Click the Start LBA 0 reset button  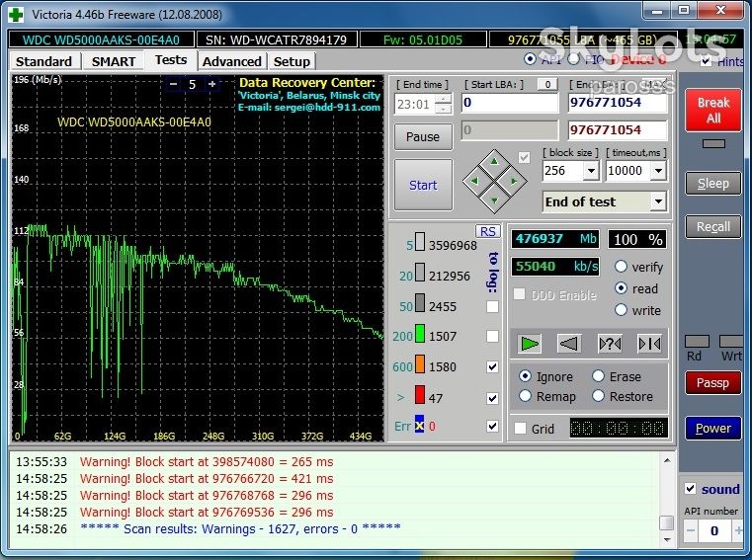547,84
